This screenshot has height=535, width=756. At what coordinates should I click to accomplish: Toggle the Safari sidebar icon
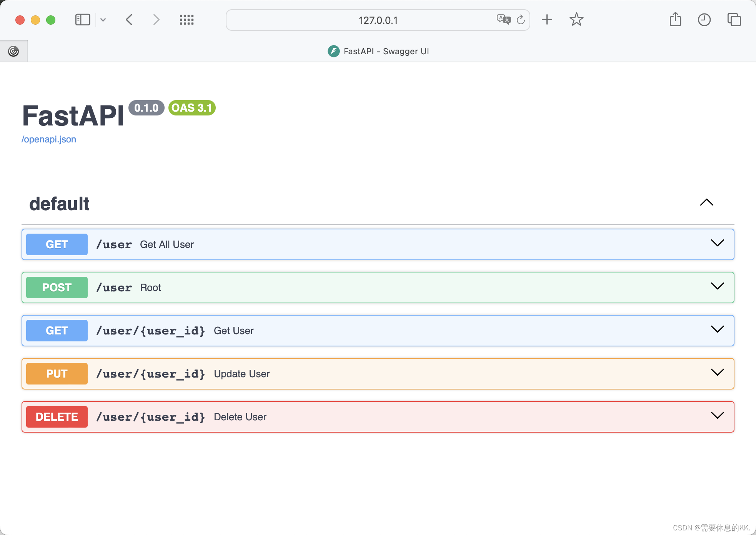point(83,20)
